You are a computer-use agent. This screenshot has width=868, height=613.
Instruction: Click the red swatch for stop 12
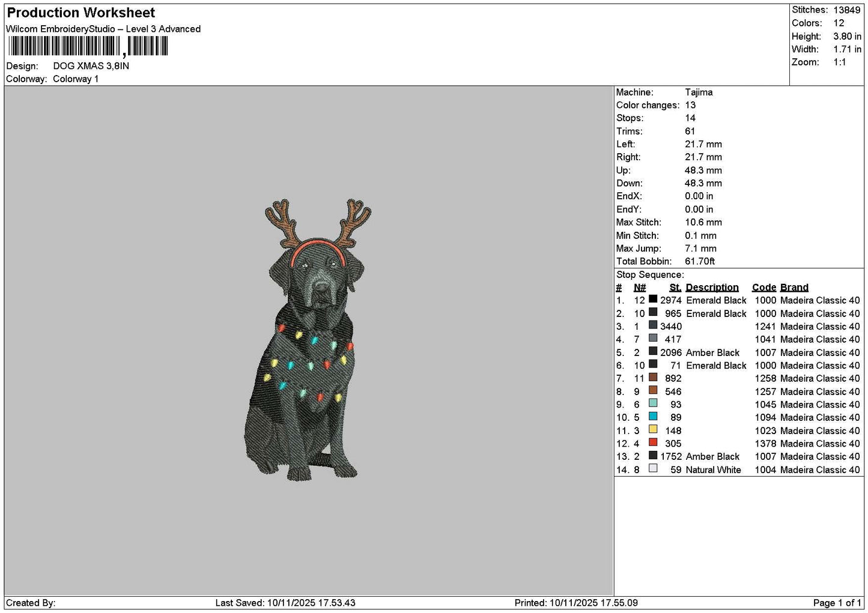(653, 442)
